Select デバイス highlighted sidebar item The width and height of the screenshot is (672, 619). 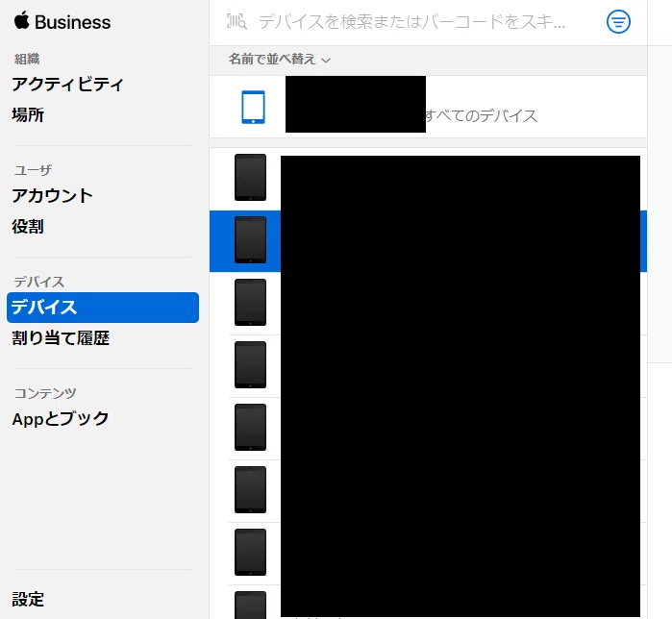(103, 308)
